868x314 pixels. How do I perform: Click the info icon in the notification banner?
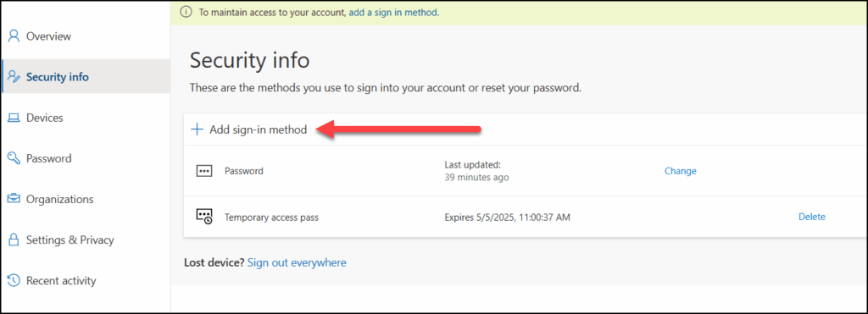point(186,12)
